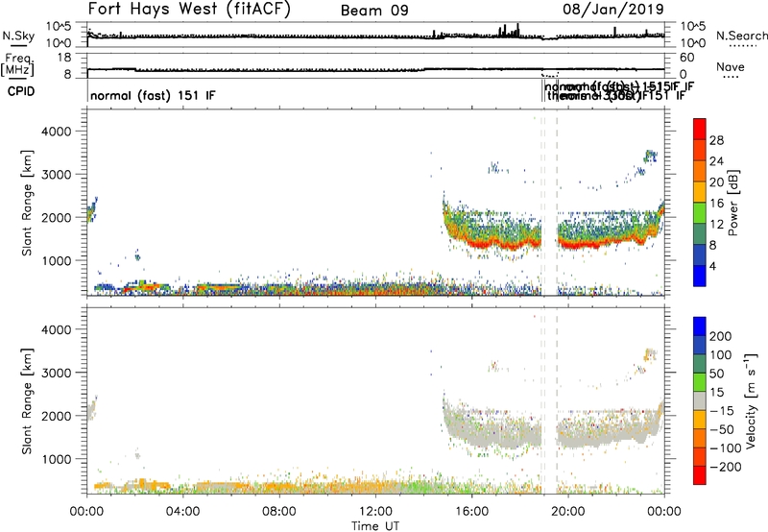Click the '50' tick on the Velocity color bar
Screen dimensions: 768x532
pos(717,374)
